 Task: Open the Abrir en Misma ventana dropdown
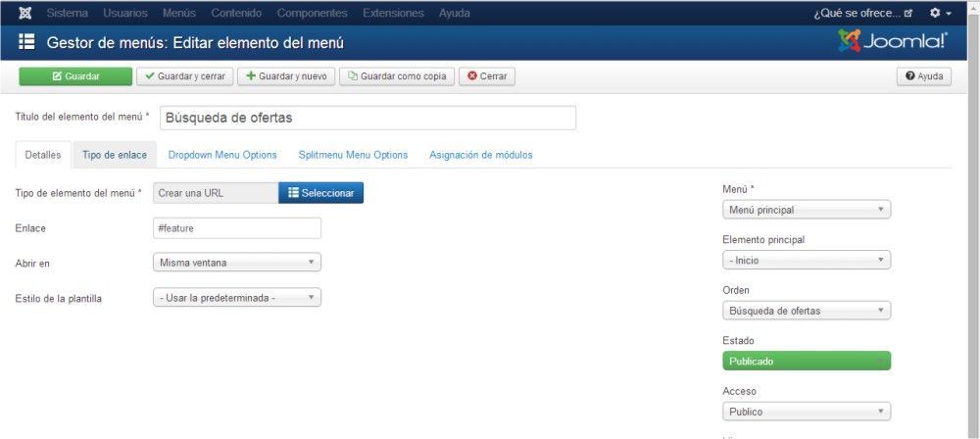click(237, 263)
